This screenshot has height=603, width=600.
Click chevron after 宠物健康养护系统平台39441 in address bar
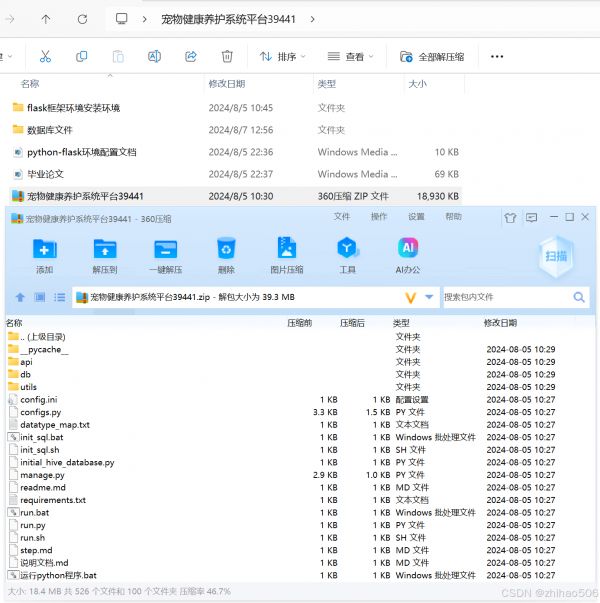coord(312,19)
